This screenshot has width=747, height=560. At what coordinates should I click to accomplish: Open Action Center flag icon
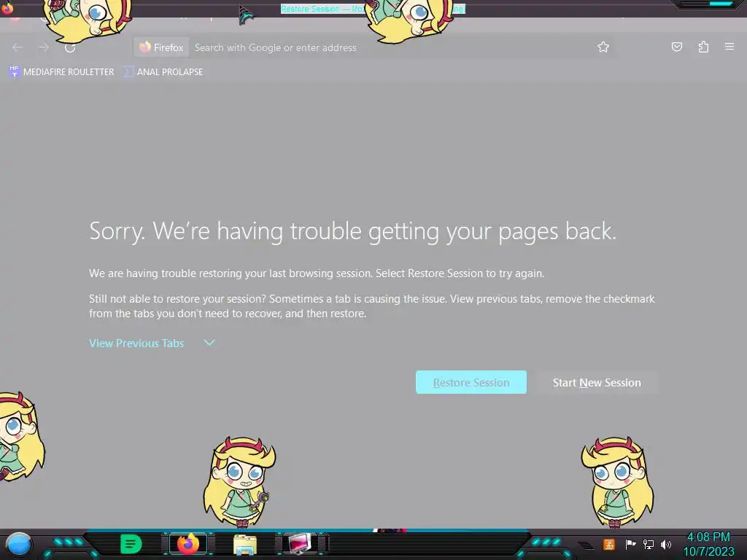(630, 544)
